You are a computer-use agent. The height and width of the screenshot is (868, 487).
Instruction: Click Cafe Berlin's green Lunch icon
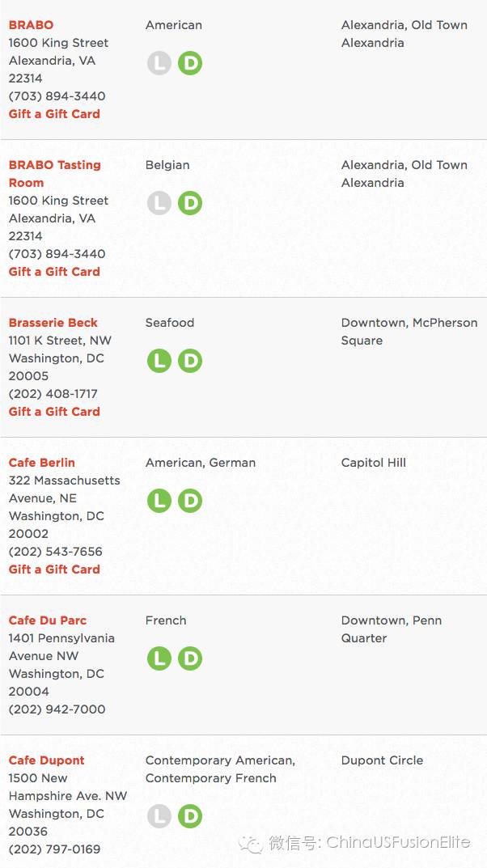(x=159, y=501)
